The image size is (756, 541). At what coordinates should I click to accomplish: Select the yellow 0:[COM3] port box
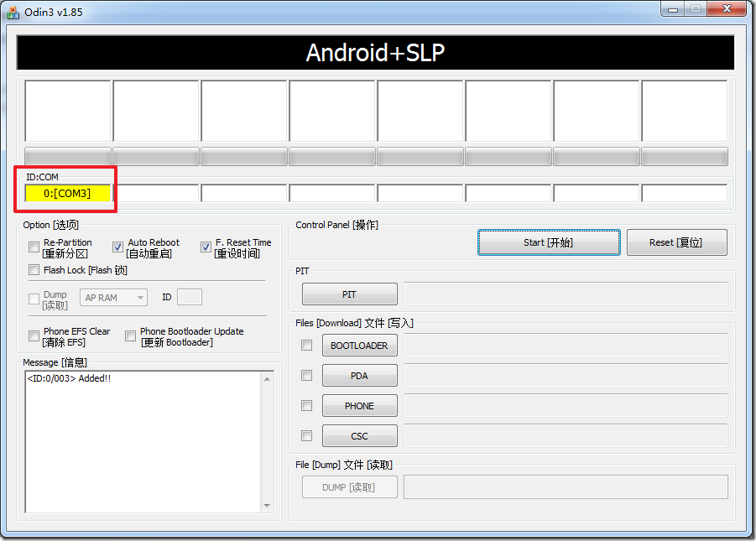tap(67, 194)
